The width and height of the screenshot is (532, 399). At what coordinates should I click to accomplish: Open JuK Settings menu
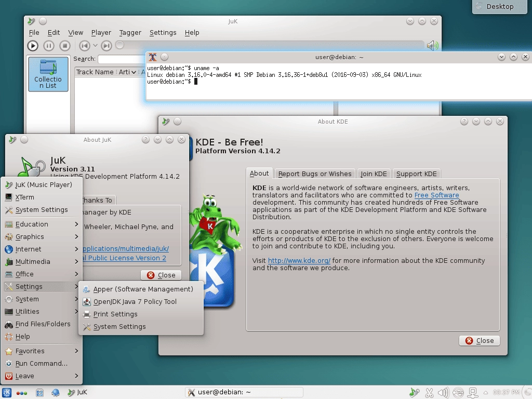tap(163, 33)
